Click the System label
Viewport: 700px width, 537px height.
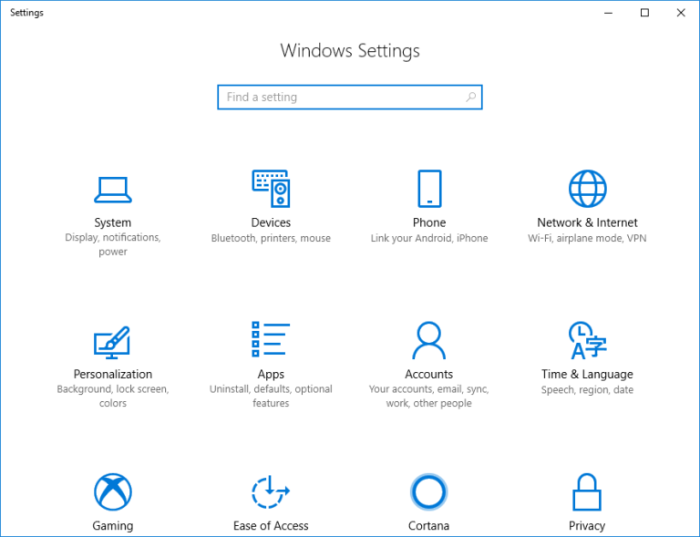point(112,222)
